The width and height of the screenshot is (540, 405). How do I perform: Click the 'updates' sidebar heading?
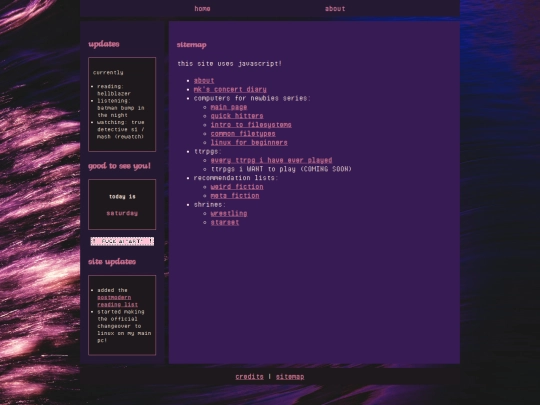click(x=104, y=44)
